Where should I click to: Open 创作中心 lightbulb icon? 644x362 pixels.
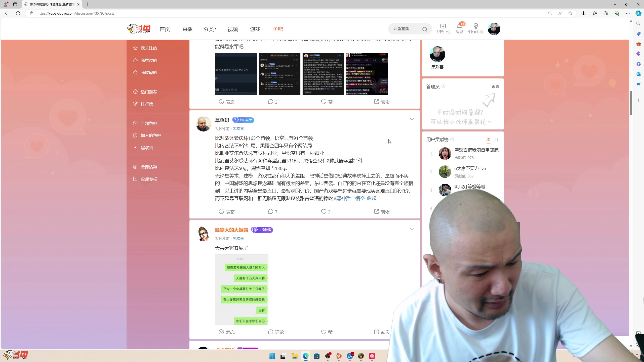(475, 28)
